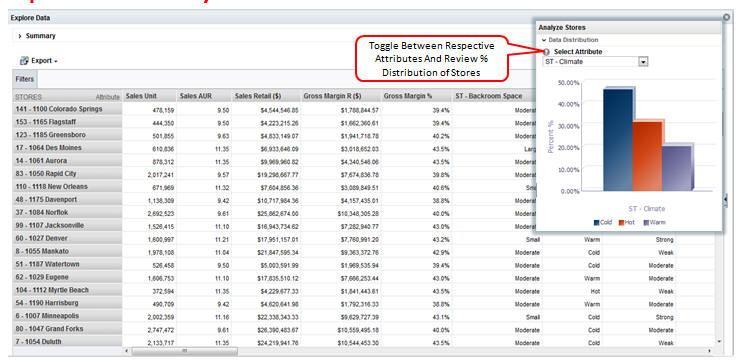Select row 153 - 1165 Flagstaff
The image size is (739, 362).
(x=67, y=122)
